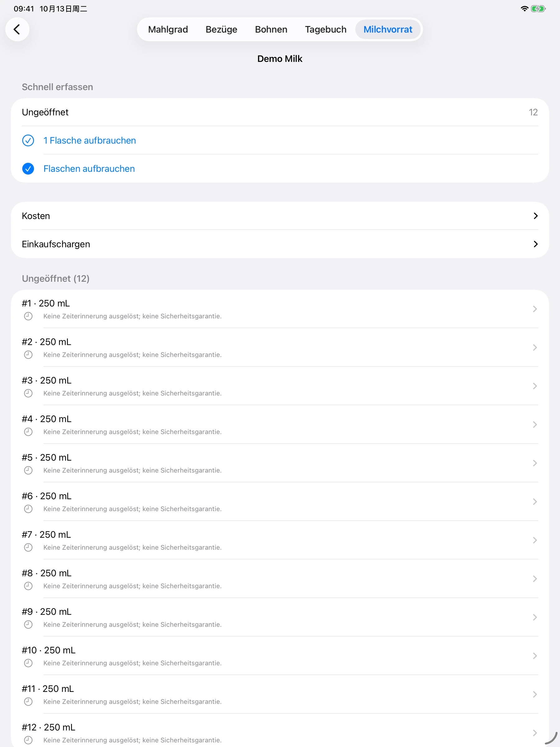Click the clock icon under bottle #2
560x747 pixels.
pyautogui.click(x=28, y=355)
